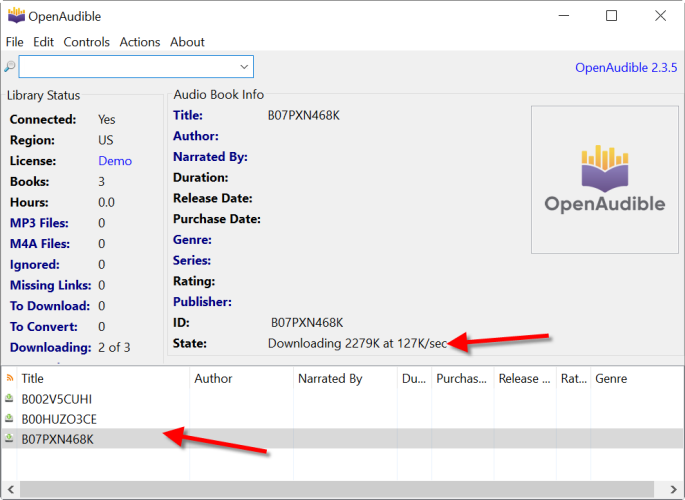Viewport: 685px width, 500px height.
Task: Click the Author label in Audio Book Info
Action: click(x=196, y=136)
